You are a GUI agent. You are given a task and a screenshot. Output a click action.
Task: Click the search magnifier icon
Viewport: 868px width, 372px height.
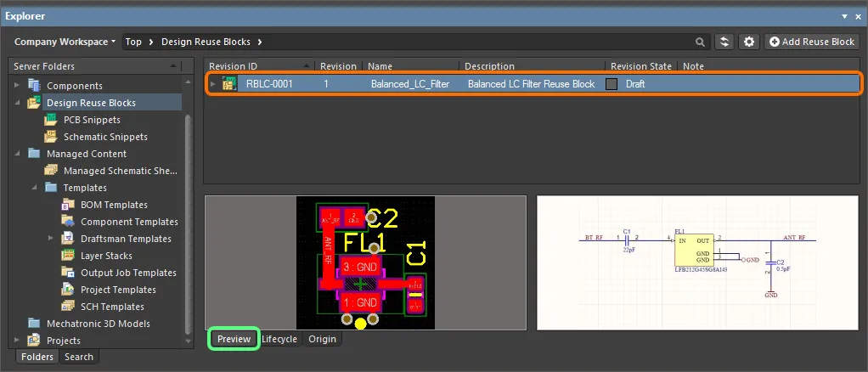pyautogui.click(x=701, y=42)
